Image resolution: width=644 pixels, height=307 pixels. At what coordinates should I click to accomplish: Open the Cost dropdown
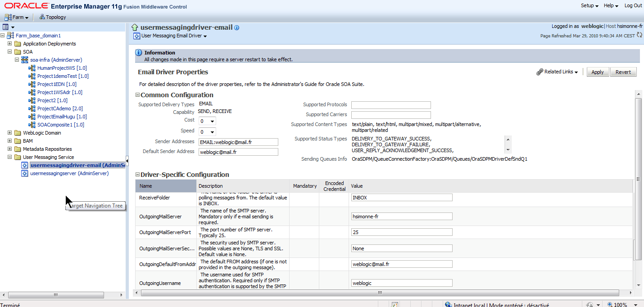coord(207,121)
